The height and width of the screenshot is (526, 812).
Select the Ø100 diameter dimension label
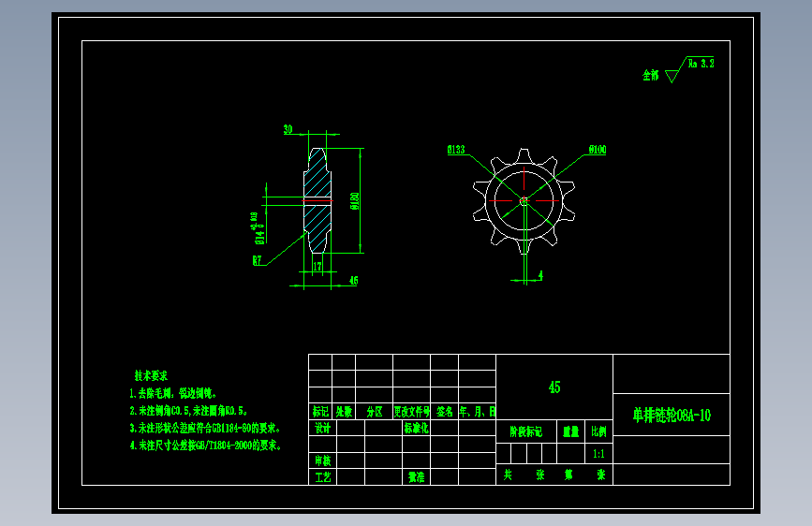point(598,150)
